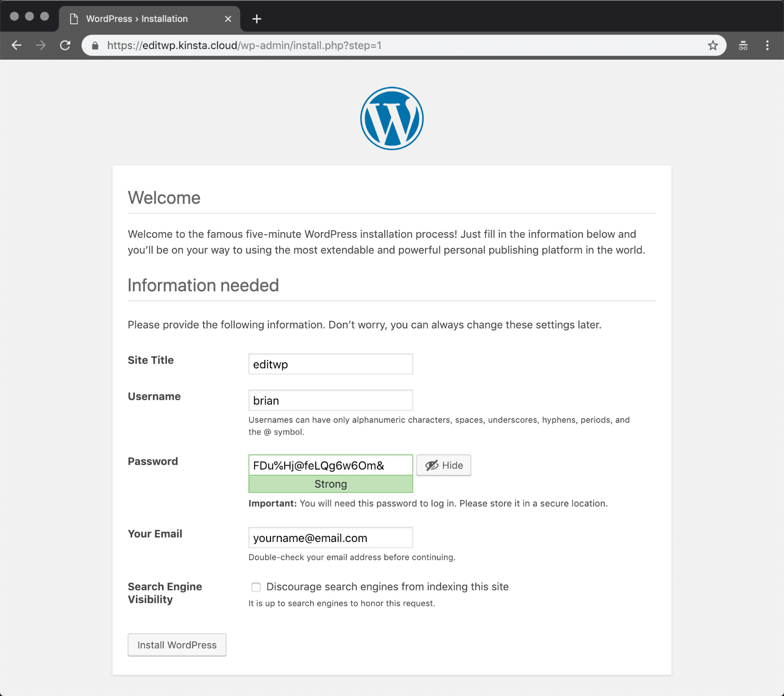Image resolution: width=784 pixels, height=696 pixels.
Task: Open a new browser tab
Action: (x=257, y=19)
